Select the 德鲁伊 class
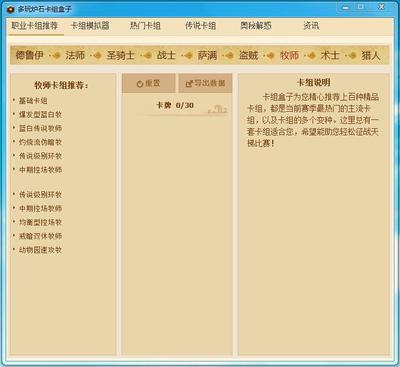This screenshot has height=367, width=400. click(29, 55)
